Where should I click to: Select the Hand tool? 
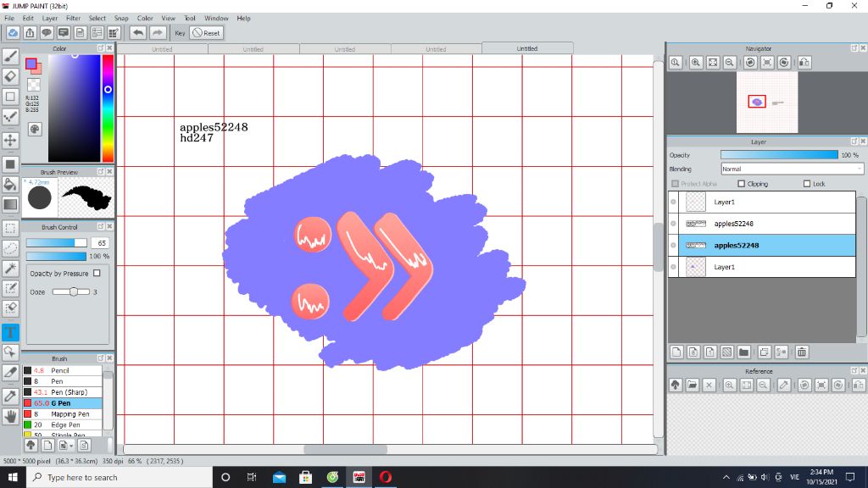tap(10, 416)
